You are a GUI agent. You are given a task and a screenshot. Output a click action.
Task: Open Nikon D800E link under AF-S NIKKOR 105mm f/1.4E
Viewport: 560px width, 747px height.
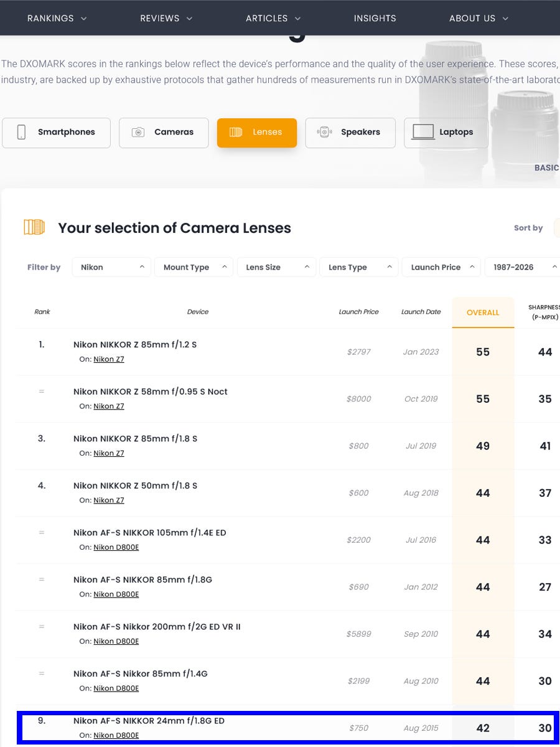pyautogui.click(x=116, y=547)
